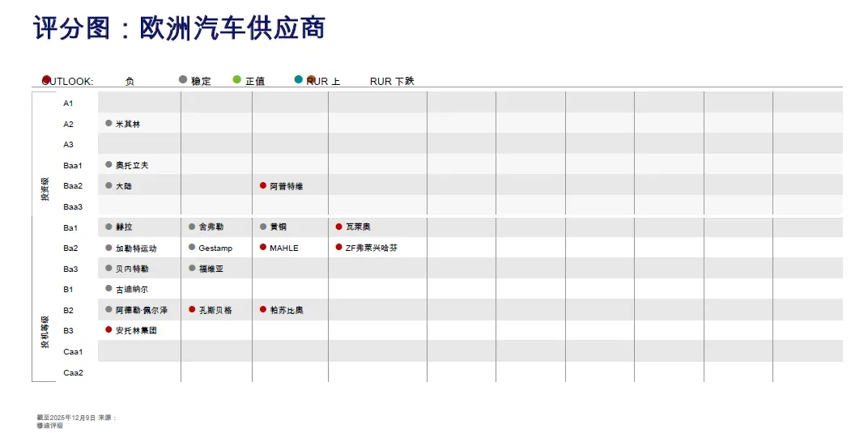
Task: Select 孔斯贝格 in the B2 row
Action: 215,311
